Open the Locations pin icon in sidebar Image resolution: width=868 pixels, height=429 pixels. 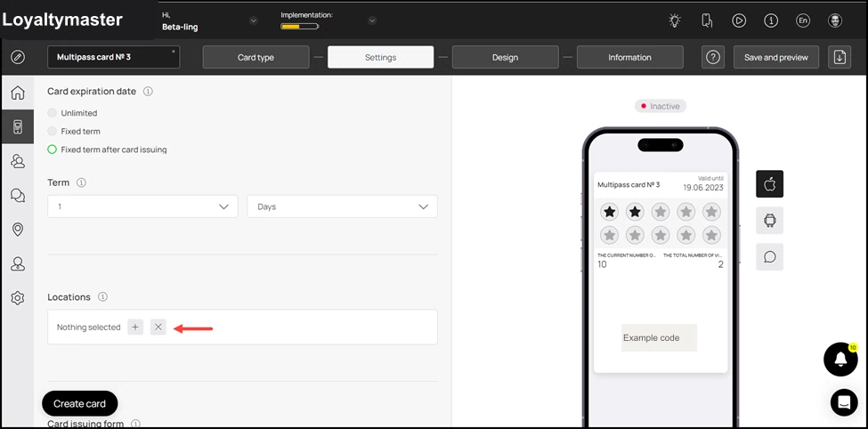click(18, 230)
